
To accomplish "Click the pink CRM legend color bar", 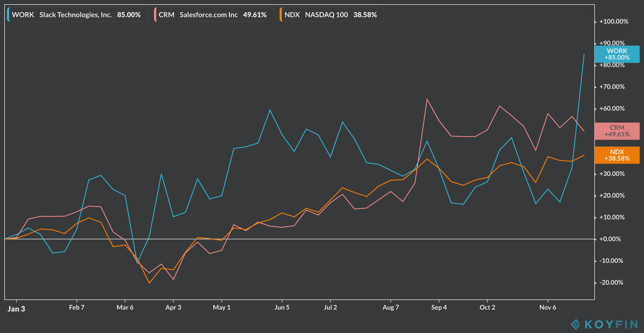I will pos(155,15).
